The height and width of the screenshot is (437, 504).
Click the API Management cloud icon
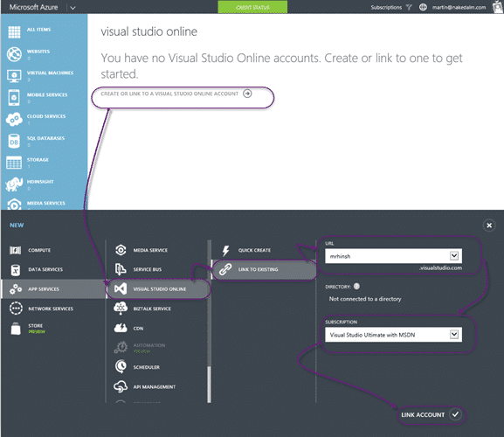click(121, 387)
